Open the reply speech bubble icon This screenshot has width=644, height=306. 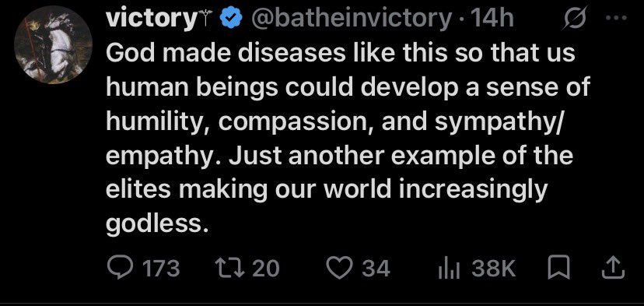[121, 268]
